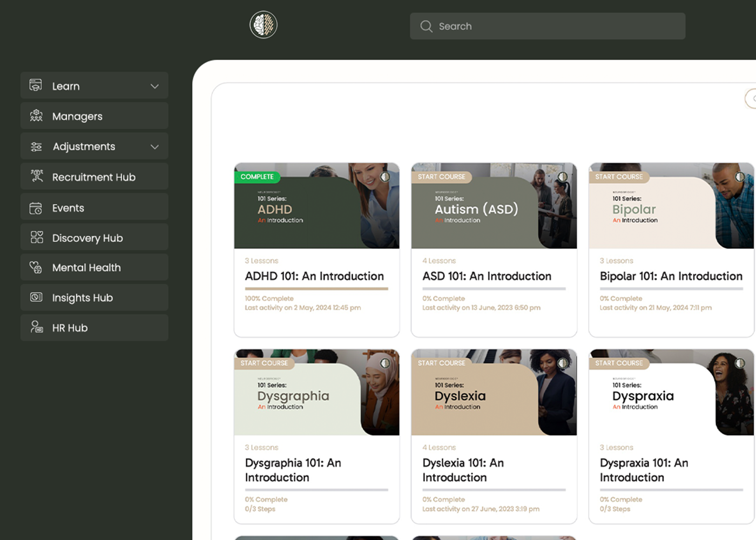Expand the Learn dropdown chevron

click(154, 86)
